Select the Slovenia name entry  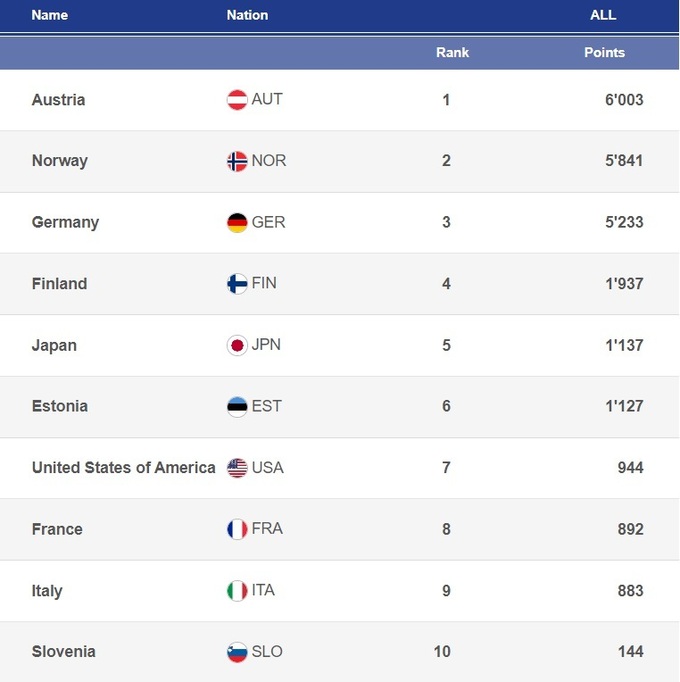click(x=63, y=652)
